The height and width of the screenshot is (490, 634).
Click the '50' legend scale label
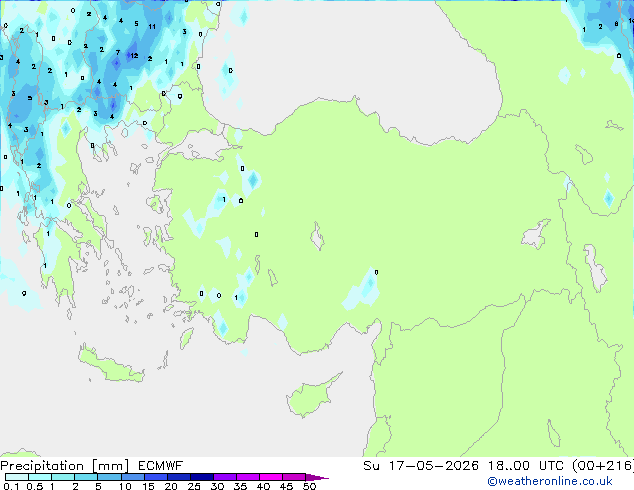(x=309, y=486)
